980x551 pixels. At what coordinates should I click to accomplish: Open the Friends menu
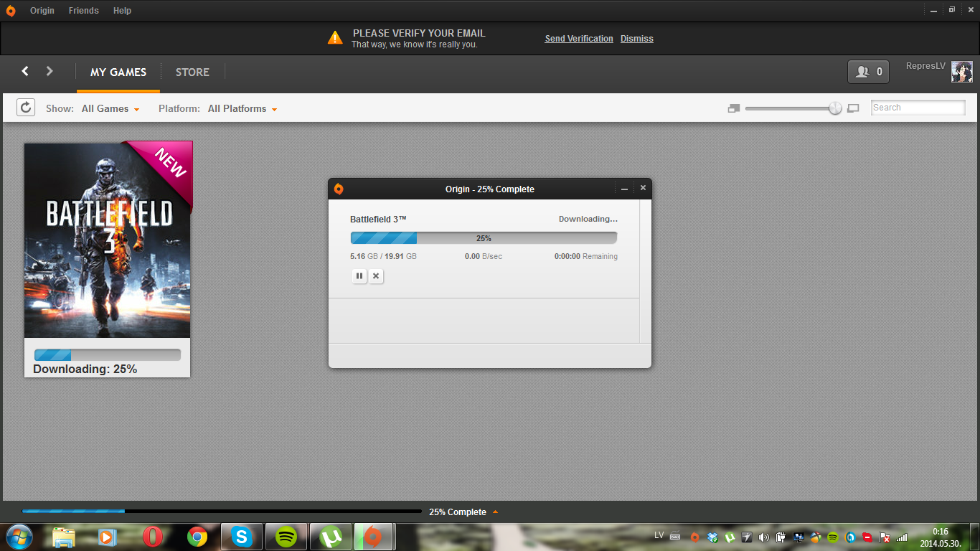click(84, 11)
